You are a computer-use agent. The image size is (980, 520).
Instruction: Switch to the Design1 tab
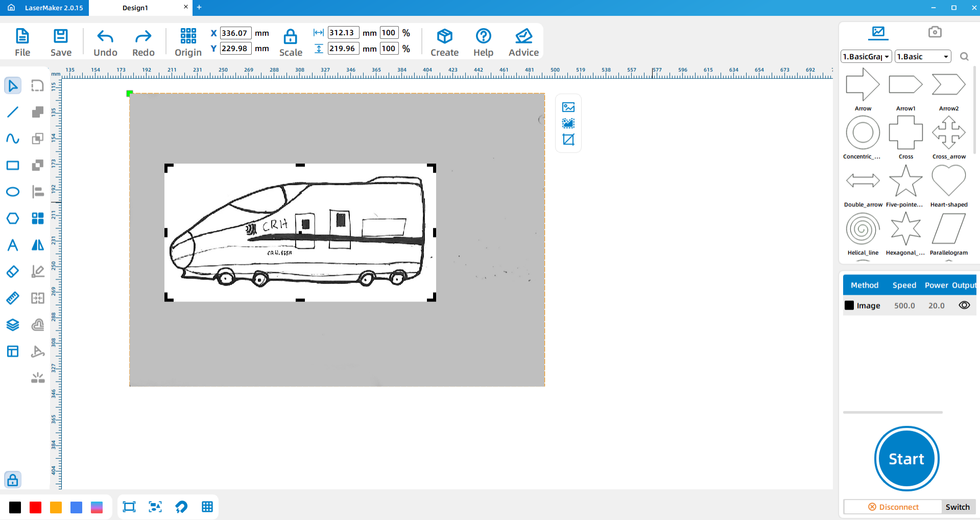(x=135, y=8)
